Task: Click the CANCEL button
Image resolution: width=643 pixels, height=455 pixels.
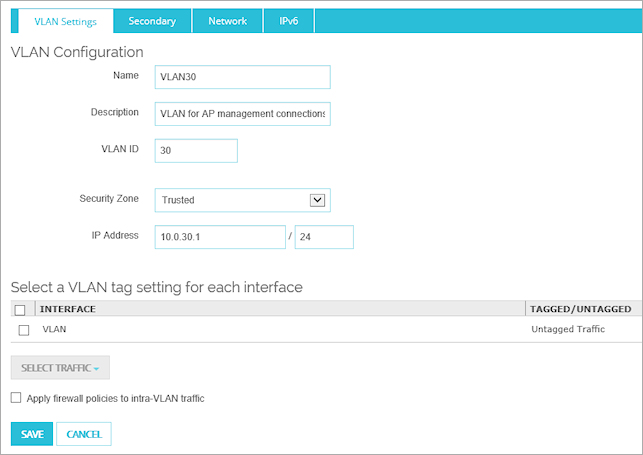Action: 84,434
